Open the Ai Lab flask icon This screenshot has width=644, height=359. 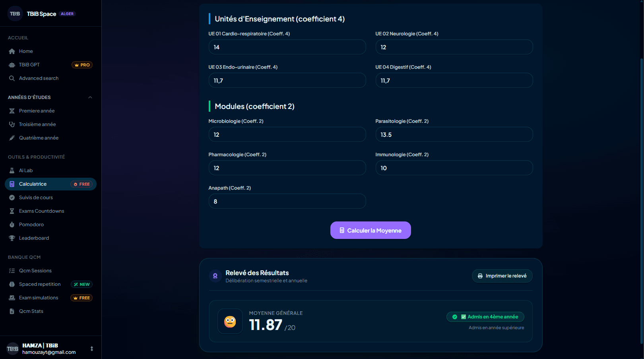coord(12,171)
